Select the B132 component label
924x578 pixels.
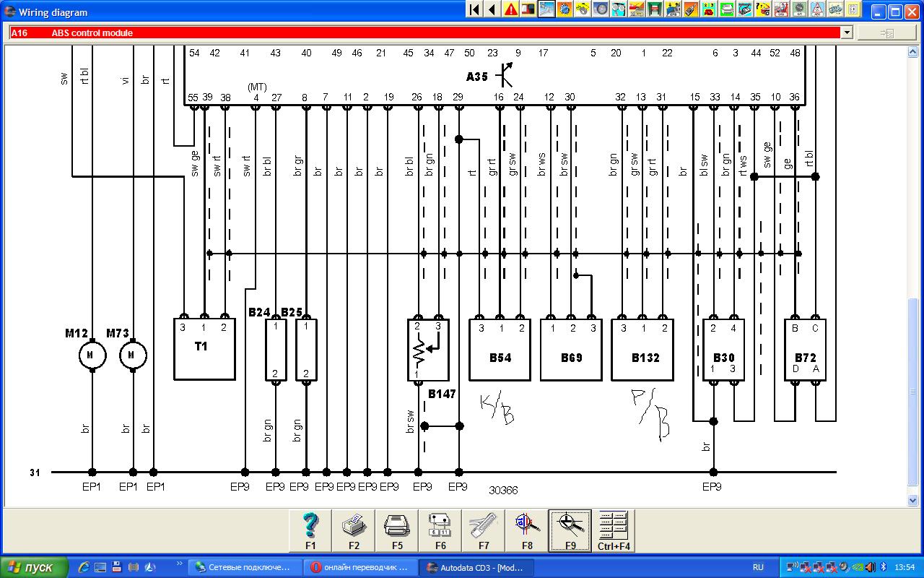coord(645,358)
